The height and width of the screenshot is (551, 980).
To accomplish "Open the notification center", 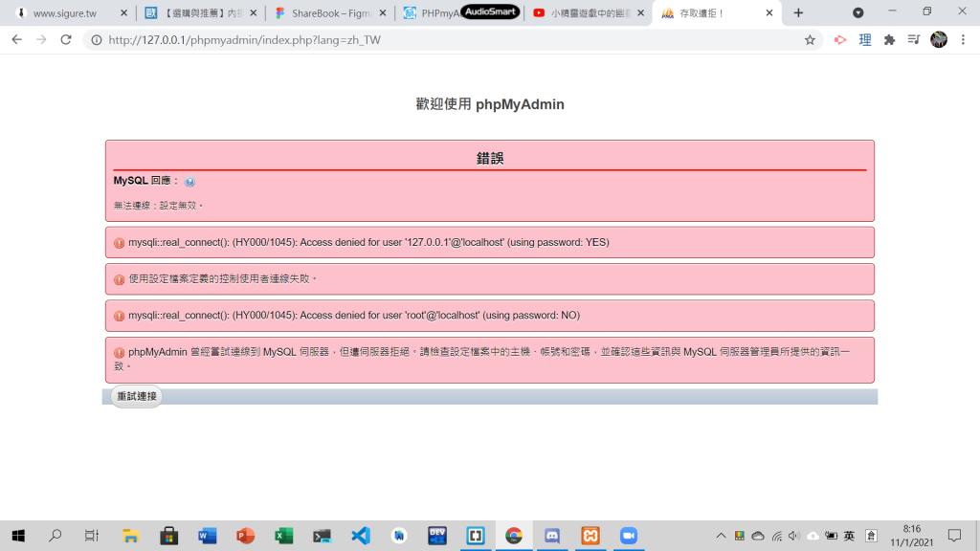I will point(954,536).
